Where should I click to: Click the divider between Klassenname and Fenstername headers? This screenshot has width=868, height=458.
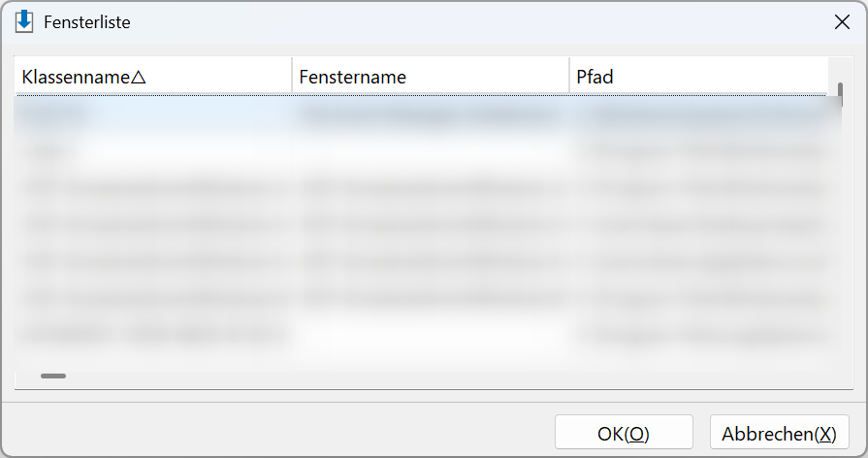292,76
